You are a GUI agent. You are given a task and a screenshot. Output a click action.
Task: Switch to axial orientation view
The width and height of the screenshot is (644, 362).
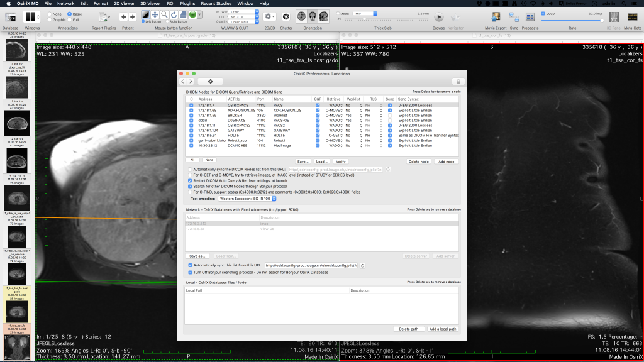301,16
